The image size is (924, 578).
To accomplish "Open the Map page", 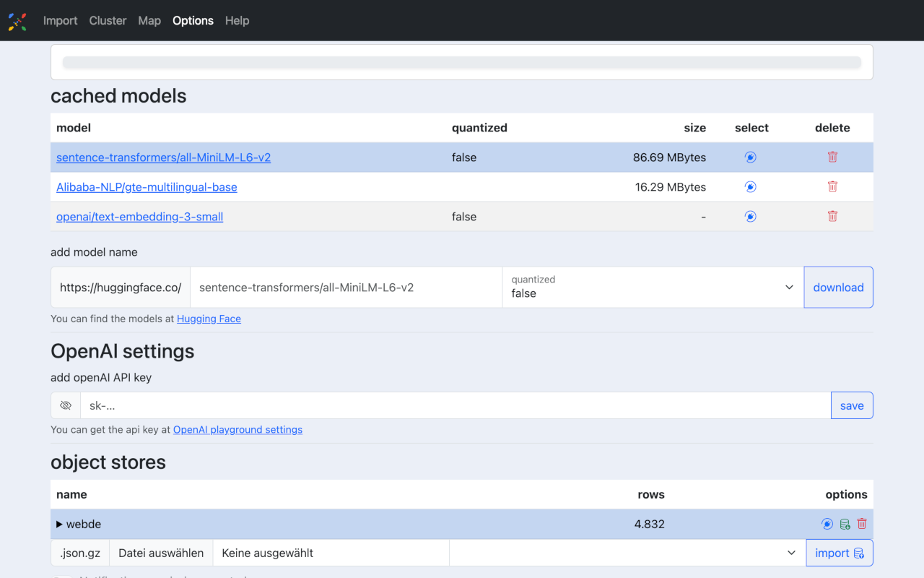I will pyautogui.click(x=149, y=20).
